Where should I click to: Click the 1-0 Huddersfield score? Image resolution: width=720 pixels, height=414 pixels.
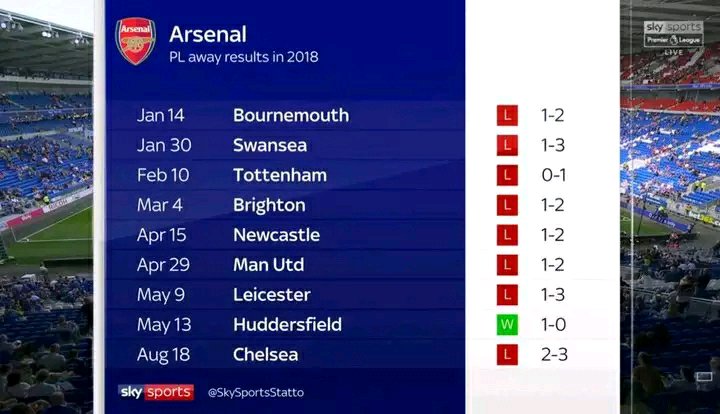coord(554,325)
